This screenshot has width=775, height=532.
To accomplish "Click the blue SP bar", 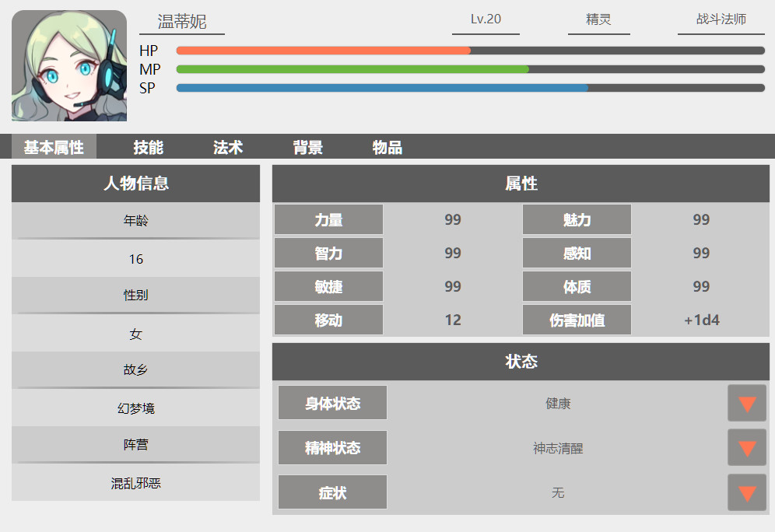I will pyautogui.click(x=381, y=88).
